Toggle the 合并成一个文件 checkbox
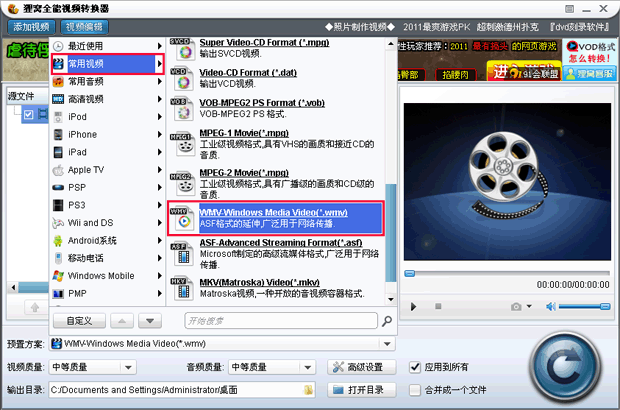The image size is (620, 410). point(415,390)
